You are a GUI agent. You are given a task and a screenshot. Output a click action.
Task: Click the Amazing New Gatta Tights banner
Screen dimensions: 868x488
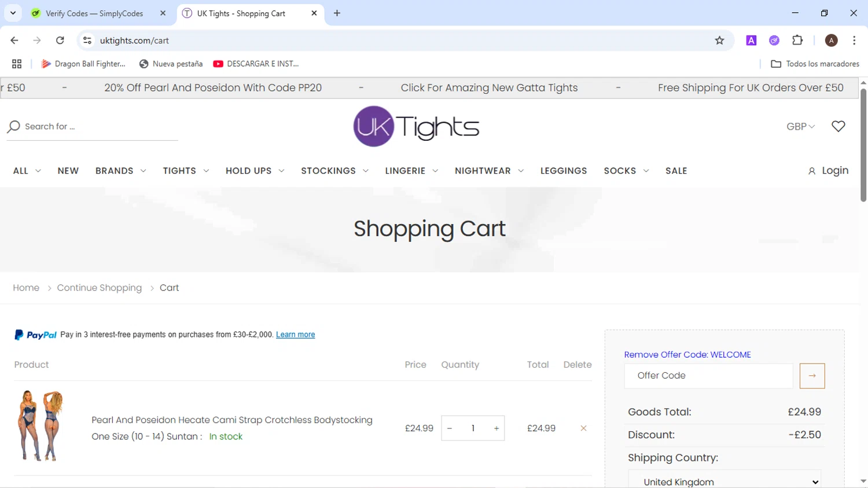[489, 88]
